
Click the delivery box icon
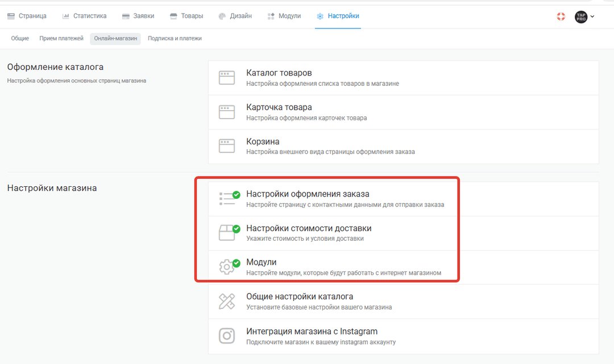227,233
